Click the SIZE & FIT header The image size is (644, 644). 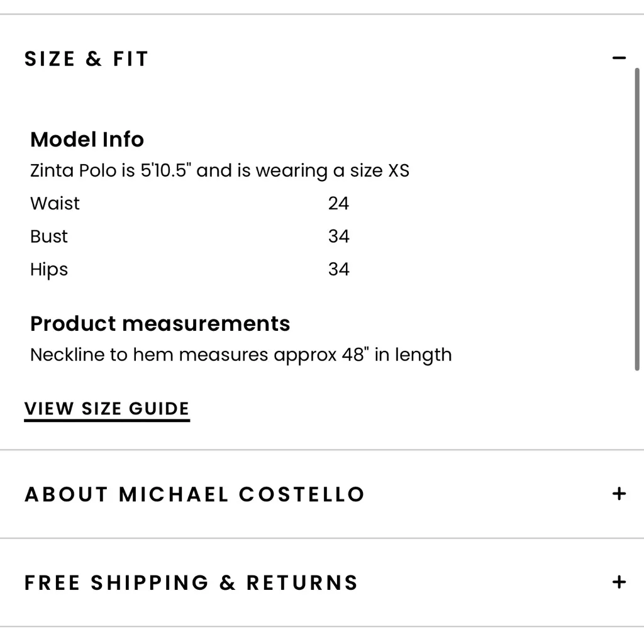86,58
